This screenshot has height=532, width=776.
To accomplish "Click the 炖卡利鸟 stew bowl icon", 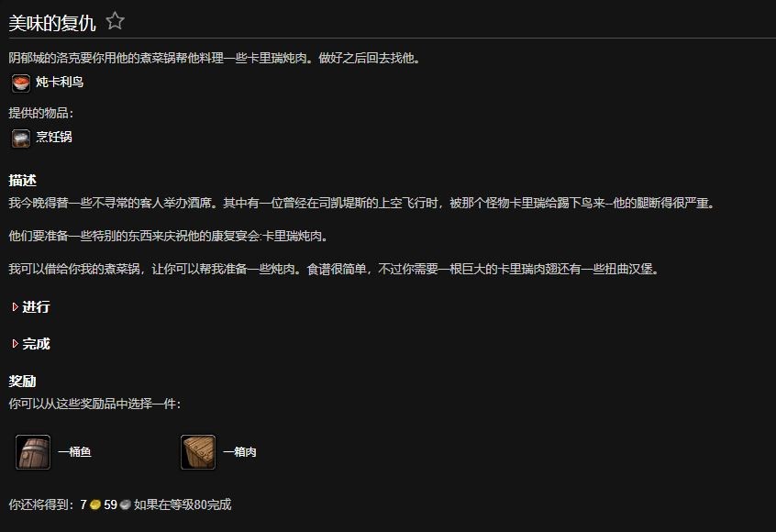I will [x=21, y=83].
